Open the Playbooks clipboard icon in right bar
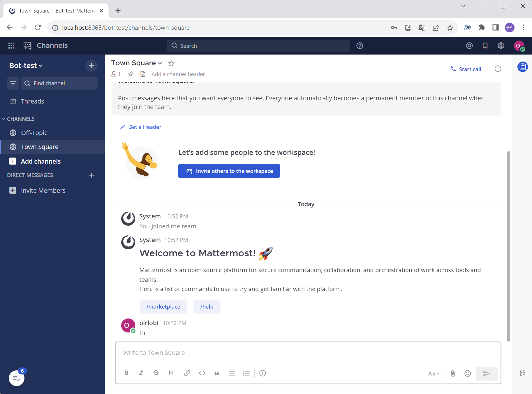This screenshot has height=394, width=532. 523,67
